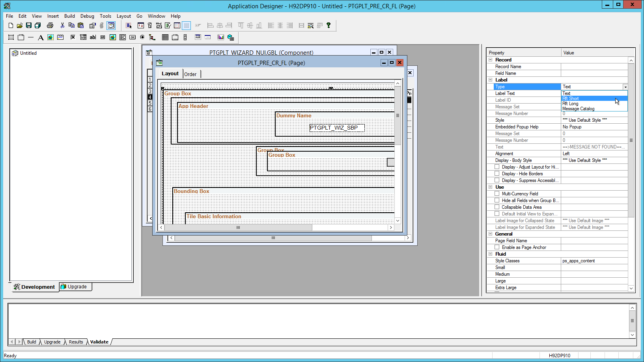Insert a Radio Button control icon
The width and height of the screenshot is (644, 362).
[142, 37]
